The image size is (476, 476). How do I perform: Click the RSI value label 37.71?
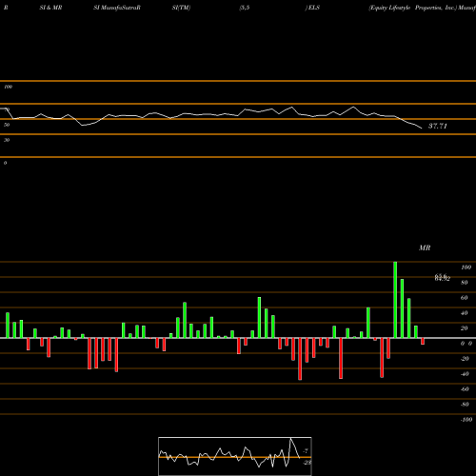tap(438, 126)
